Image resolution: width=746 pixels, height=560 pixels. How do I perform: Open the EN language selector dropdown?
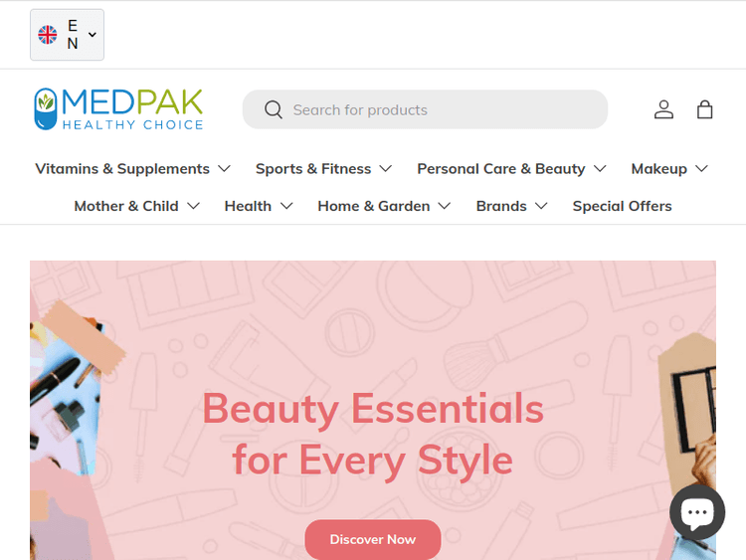pyautogui.click(x=67, y=35)
